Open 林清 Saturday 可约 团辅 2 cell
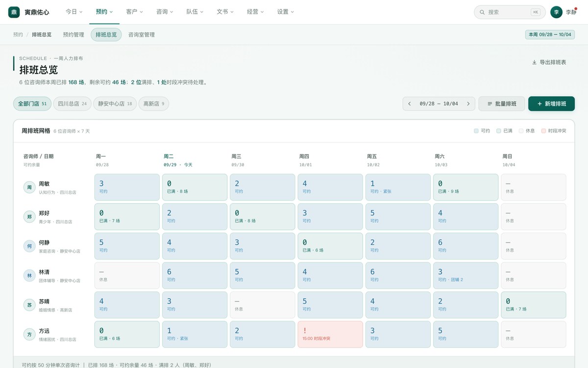 point(465,275)
